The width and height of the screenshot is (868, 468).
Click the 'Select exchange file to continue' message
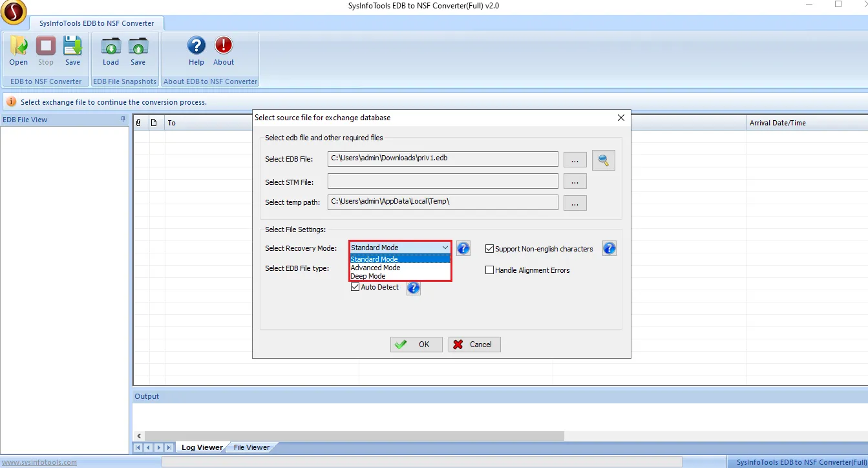click(114, 102)
